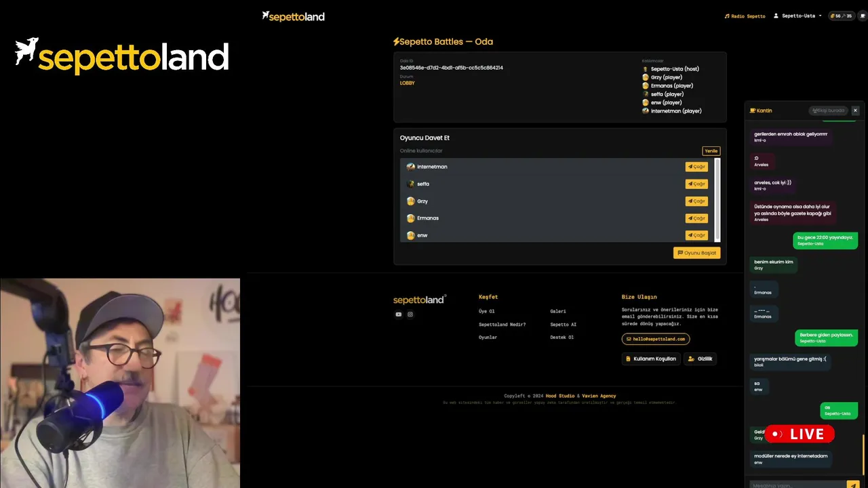Open the 'Üye Ol' footer link
Viewport: 868px width, 488px height.
tap(487, 311)
